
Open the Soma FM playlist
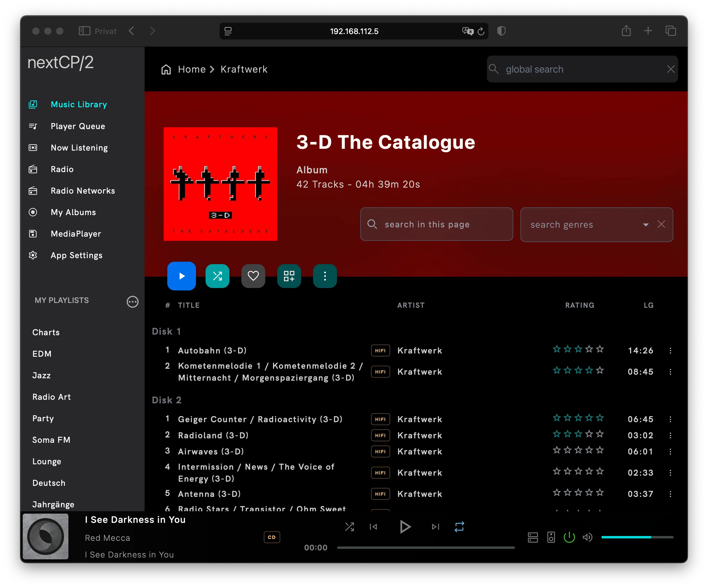(51, 440)
